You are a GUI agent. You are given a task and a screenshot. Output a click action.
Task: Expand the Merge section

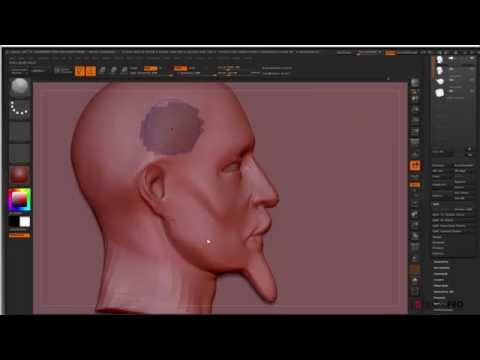(438, 237)
